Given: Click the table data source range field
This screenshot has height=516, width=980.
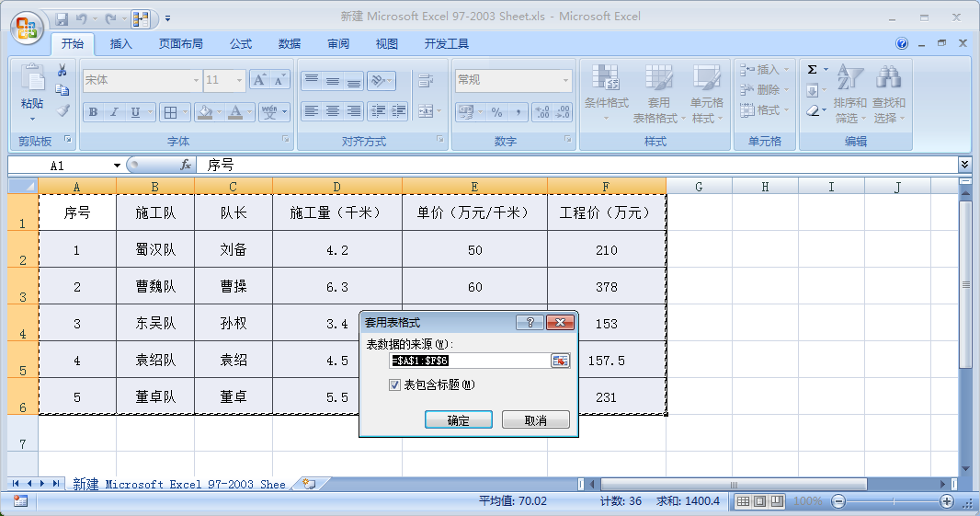Looking at the screenshot, I should (469, 361).
